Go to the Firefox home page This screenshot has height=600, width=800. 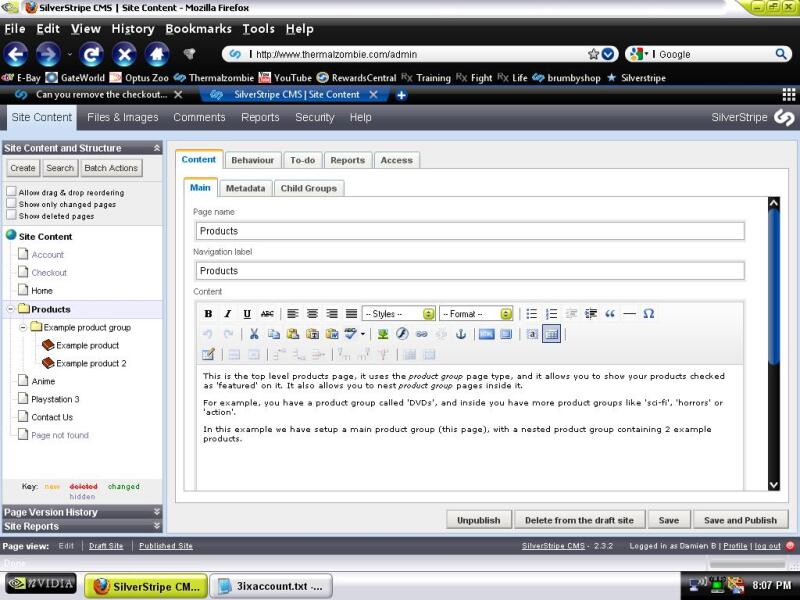(x=156, y=54)
